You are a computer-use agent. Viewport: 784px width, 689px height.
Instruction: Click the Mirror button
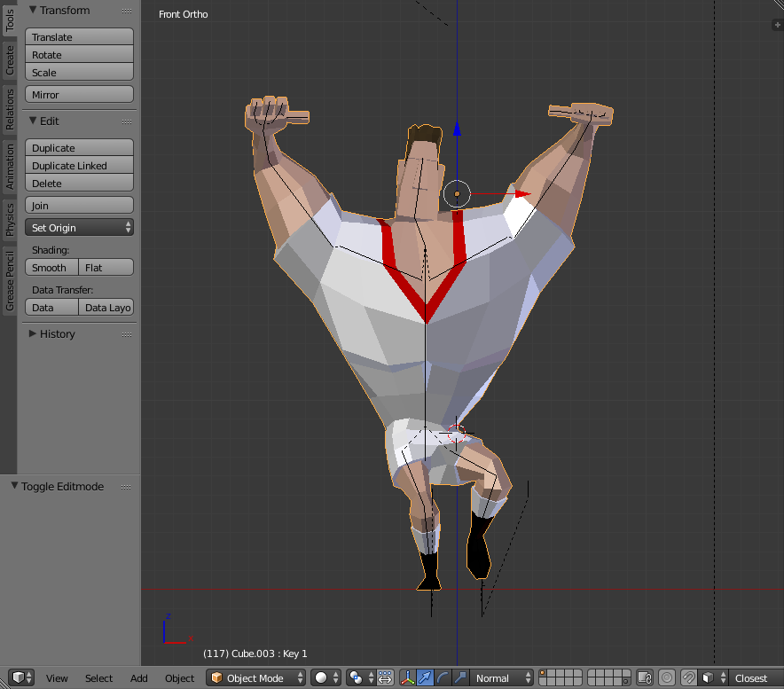coord(79,95)
